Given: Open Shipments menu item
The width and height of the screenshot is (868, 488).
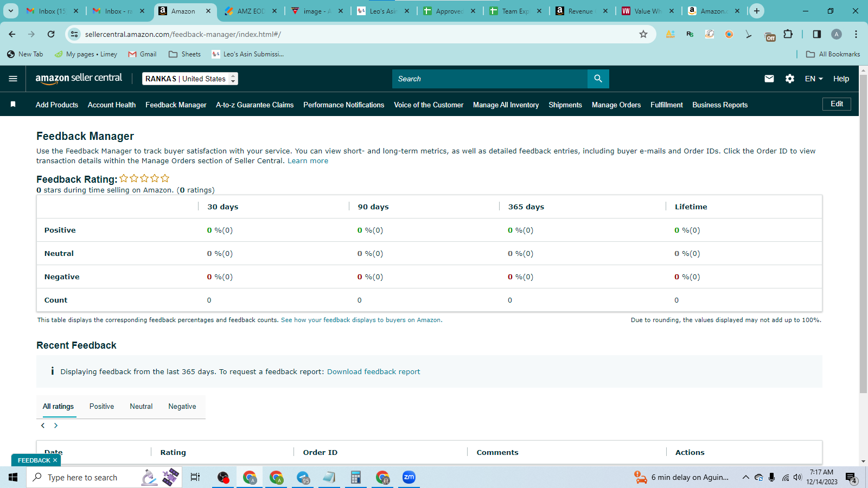Looking at the screenshot, I should (x=565, y=105).
